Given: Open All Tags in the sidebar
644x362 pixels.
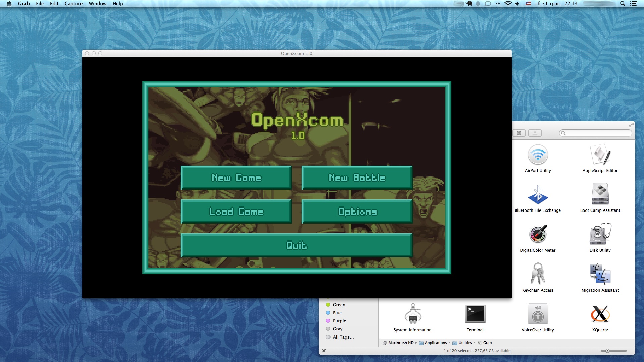Looking at the screenshot, I should 342,337.
